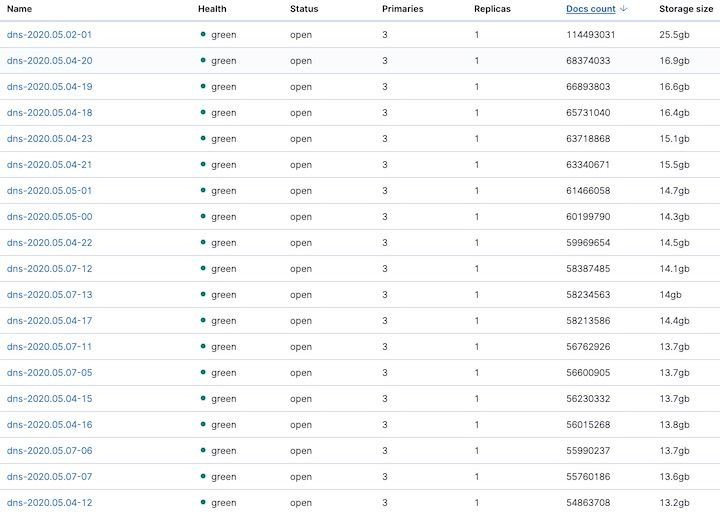Click green health dot for dns-2020.05.04-18
The image size is (720, 514).
(x=203, y=112)
